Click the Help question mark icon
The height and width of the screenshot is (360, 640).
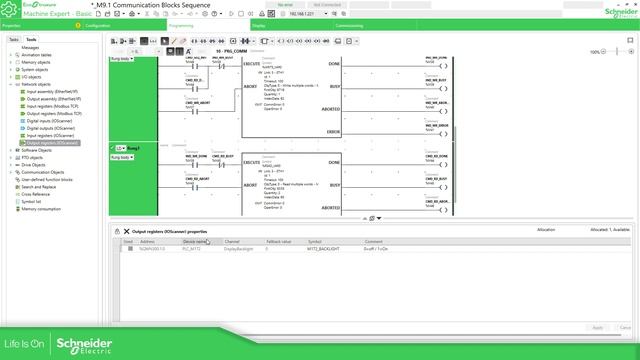215,13
